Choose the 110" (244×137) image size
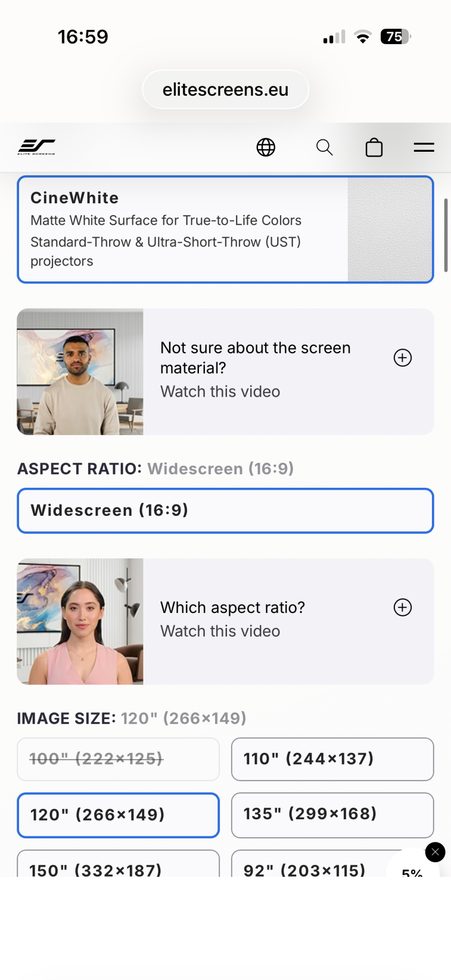 click(333, 759)
